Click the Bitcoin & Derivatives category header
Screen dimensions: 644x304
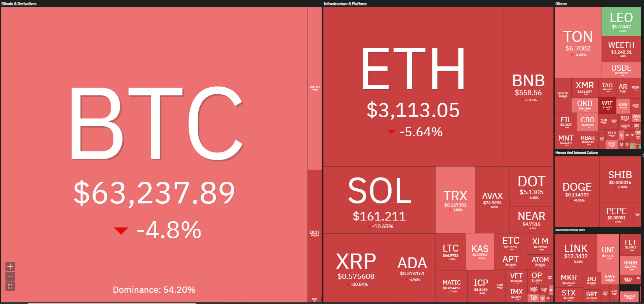click(19, 3)
